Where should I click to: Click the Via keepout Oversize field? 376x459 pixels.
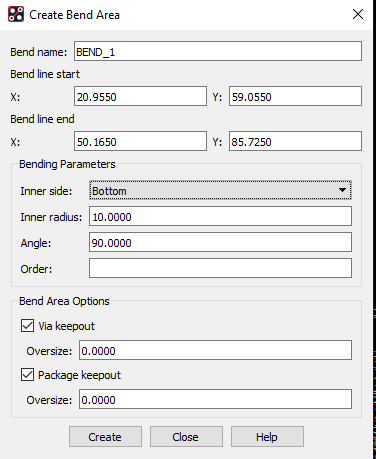click(x=215, y=350)
